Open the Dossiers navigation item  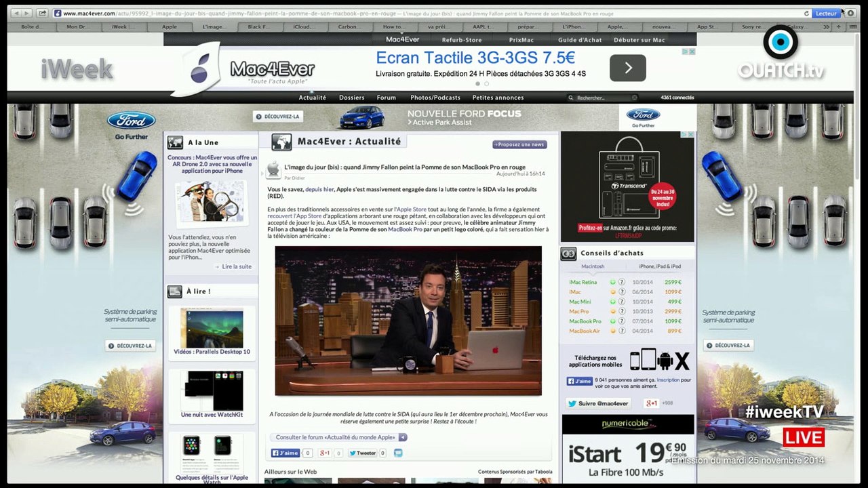click(x=352, y=98)
